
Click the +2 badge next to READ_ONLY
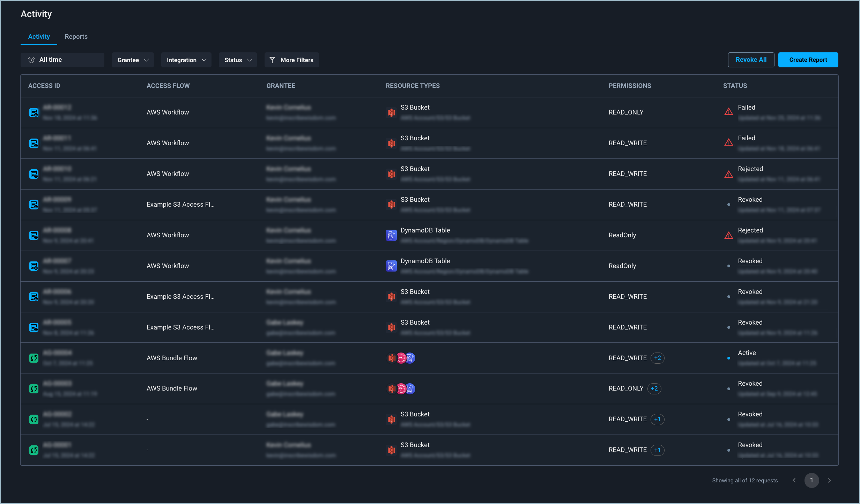[x=654, y=388]
